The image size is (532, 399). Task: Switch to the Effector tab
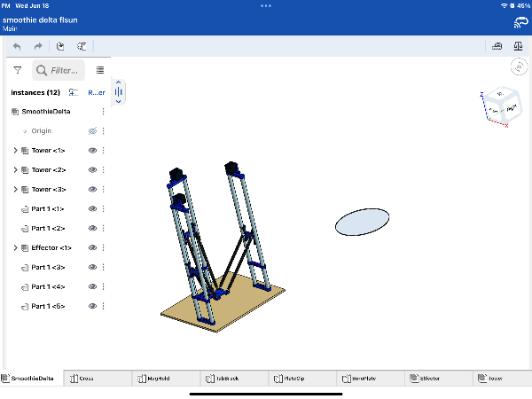[x=430, y=379]
